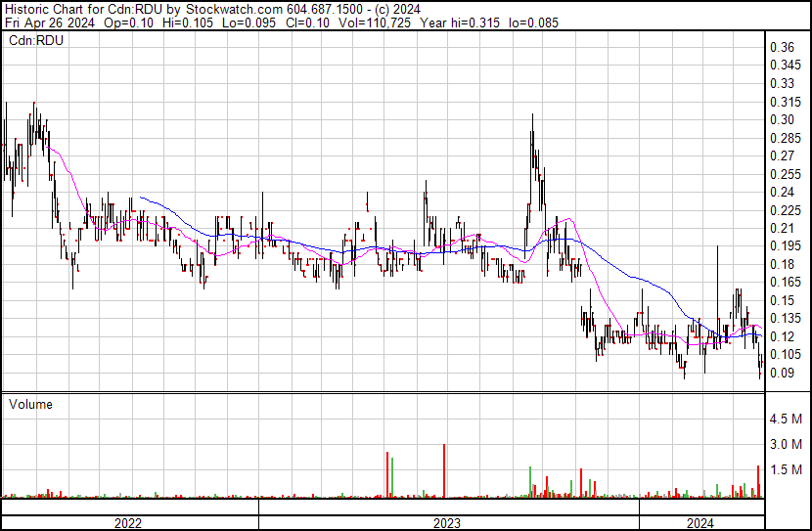Click the 2023 year label on the timeline
The width and height of the screenshot is (812, 531).
447,523
